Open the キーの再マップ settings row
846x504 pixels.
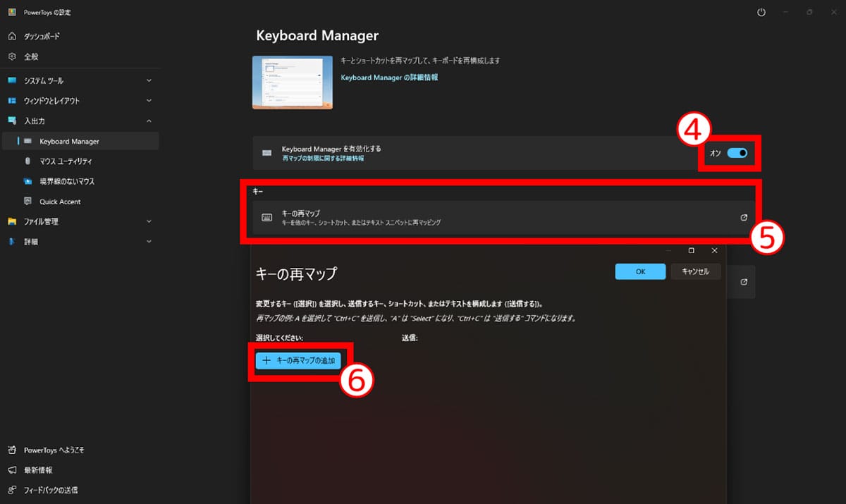pyautogui.click(x=504, y=218)
